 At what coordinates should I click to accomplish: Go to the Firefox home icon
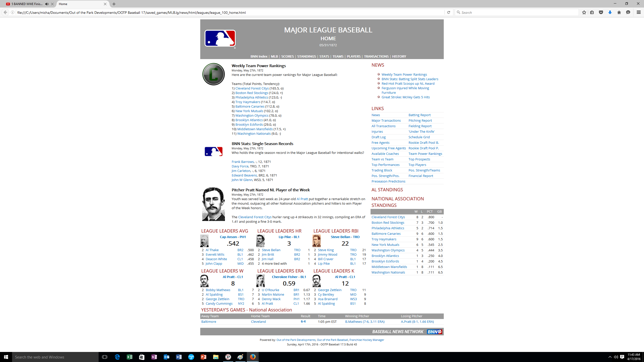click(x=619, y=12)
